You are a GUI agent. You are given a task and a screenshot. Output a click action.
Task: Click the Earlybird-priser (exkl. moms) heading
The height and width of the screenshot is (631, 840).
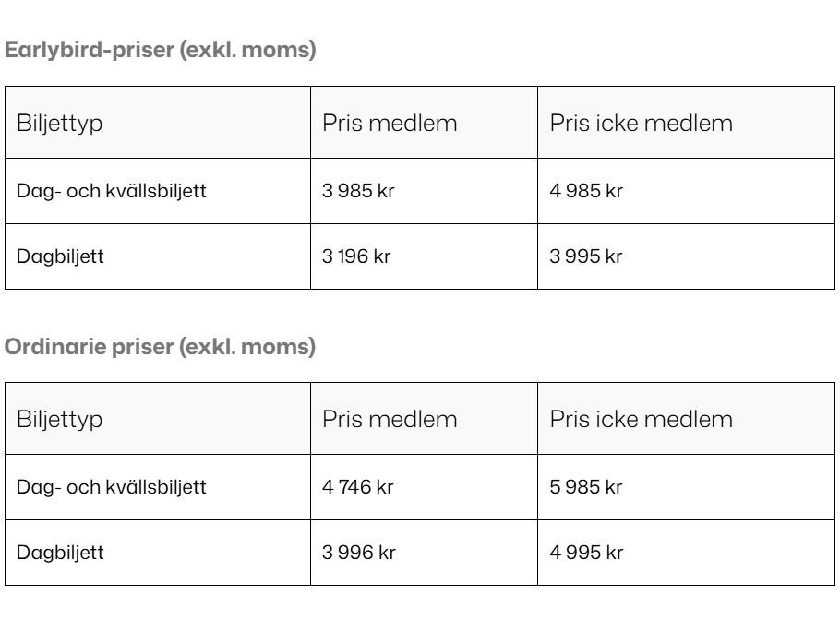click(x=161, y=50)
